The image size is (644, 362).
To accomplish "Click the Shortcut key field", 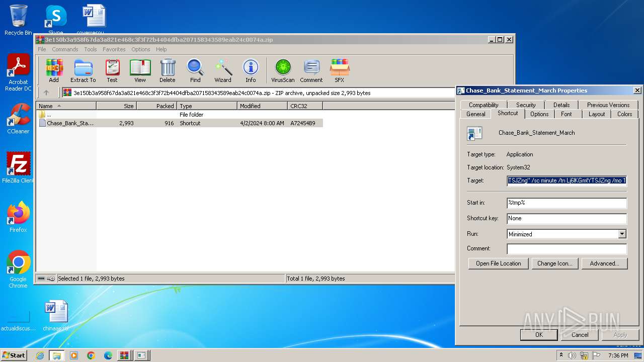I will pos(567,218).
